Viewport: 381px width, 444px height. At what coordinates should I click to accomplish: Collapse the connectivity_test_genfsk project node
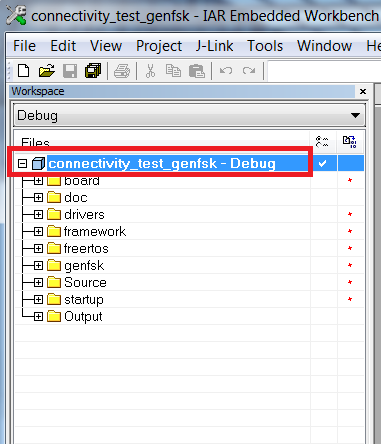click(x=22, y=164)
